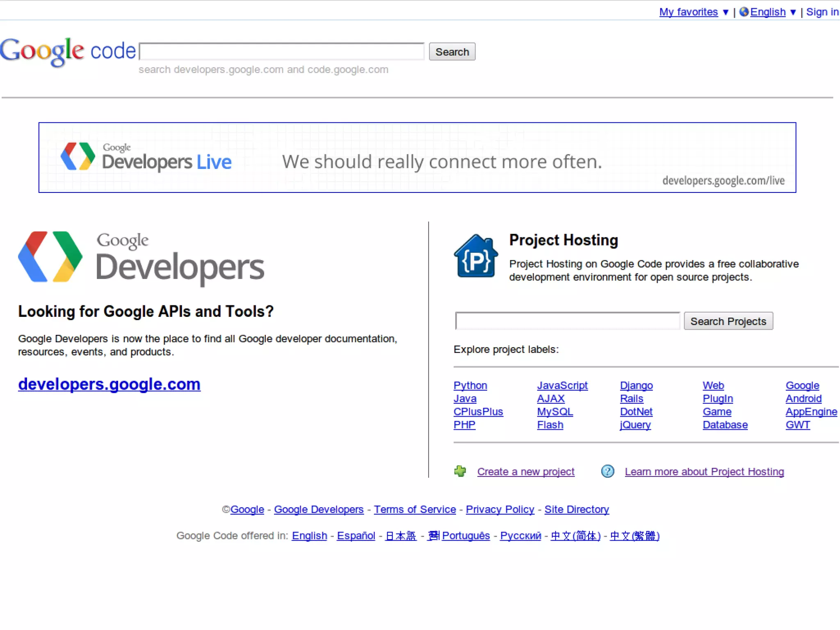Viewport: 840px width, 630px height.
Task: Click the Google Developers chevron logo
Action: tap(50, 257)
